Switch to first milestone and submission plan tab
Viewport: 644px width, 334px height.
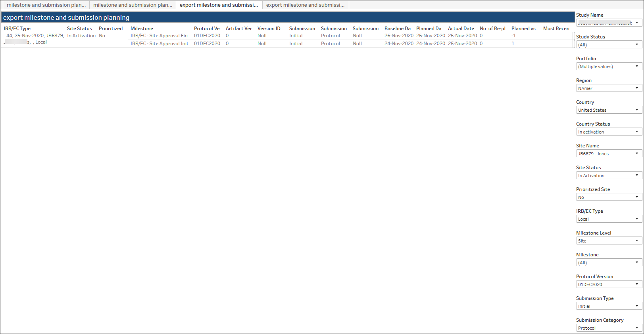coord(46,5)
